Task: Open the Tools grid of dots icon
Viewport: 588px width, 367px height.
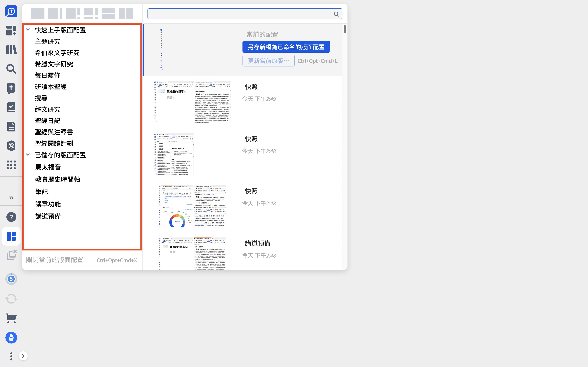Action: [11, 165]
